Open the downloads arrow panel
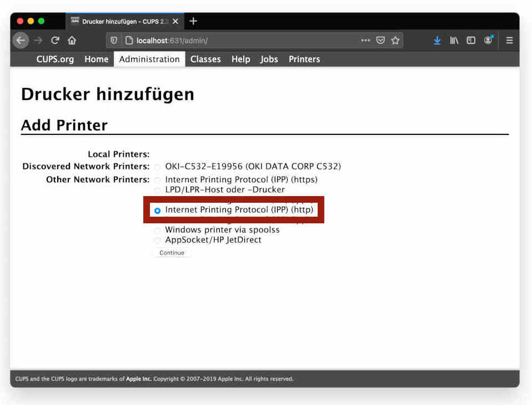Screen dimensions: 532x405 coord(438,40)
